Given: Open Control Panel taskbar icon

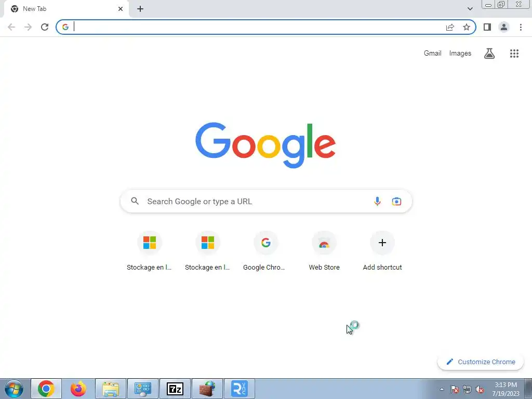Looking at the screenshot, I should (143, 389).
